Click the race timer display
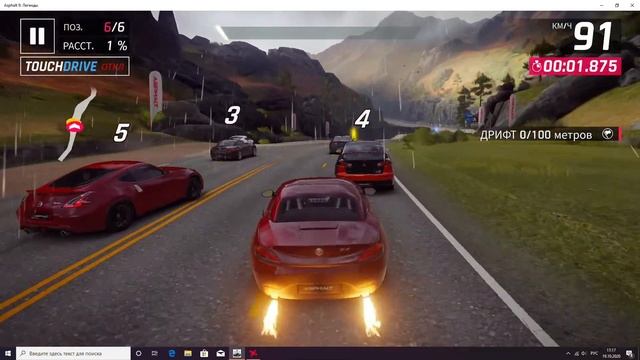Image resolution: width=640 pixels, height=360 pixels. (575, 67)
